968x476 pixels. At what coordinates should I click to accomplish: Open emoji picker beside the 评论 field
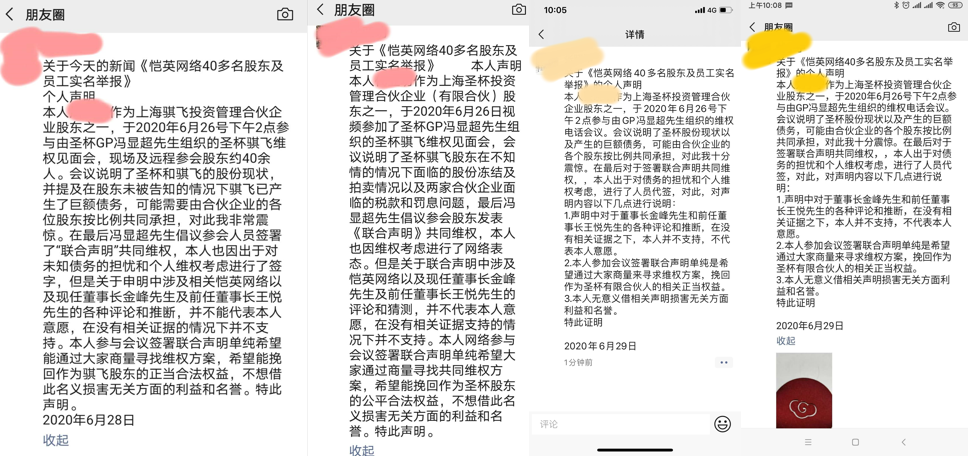click(722, 424)
